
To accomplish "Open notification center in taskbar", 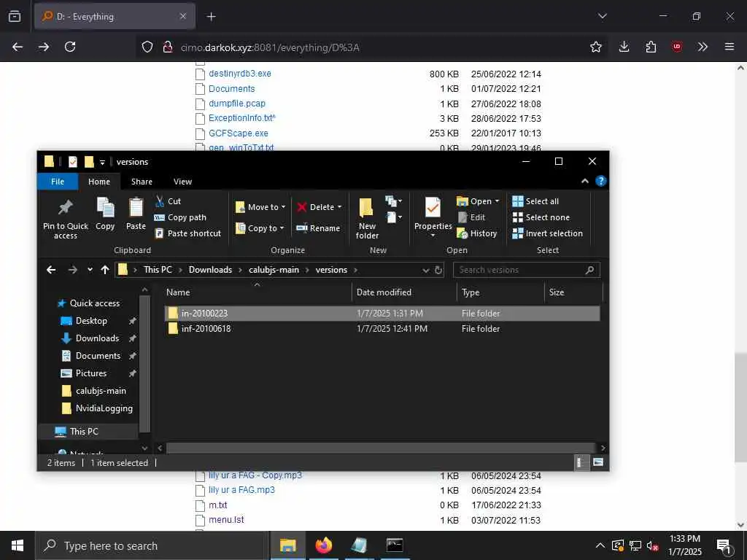I will (x=724, y=546).
